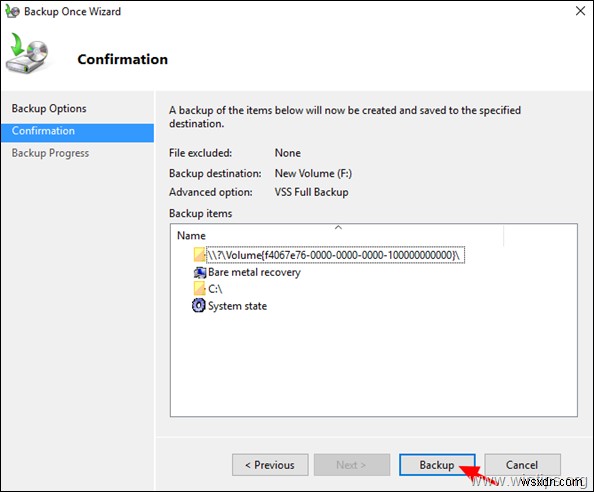
Task: Click the 'File excluded:' label
Action: point(200,153)
